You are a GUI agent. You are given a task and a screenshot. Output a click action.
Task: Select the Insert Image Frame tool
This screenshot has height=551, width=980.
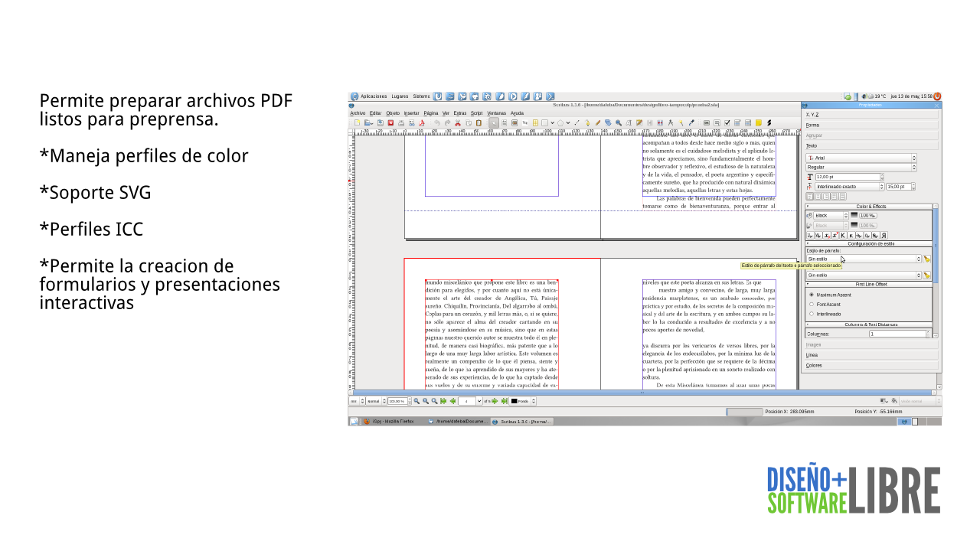[514, 122]
